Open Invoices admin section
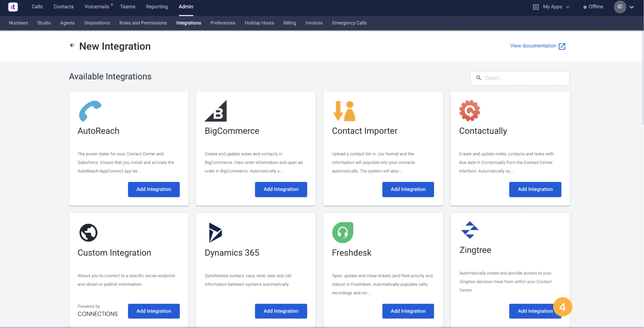Screen dimensions: 644x328 tap(314, 23)
